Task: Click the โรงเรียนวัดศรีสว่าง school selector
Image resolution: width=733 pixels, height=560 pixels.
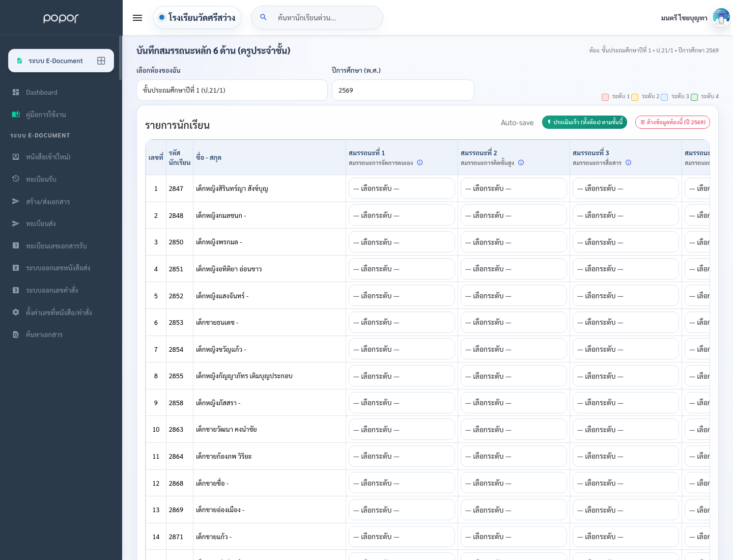Action: pos(197,17)
